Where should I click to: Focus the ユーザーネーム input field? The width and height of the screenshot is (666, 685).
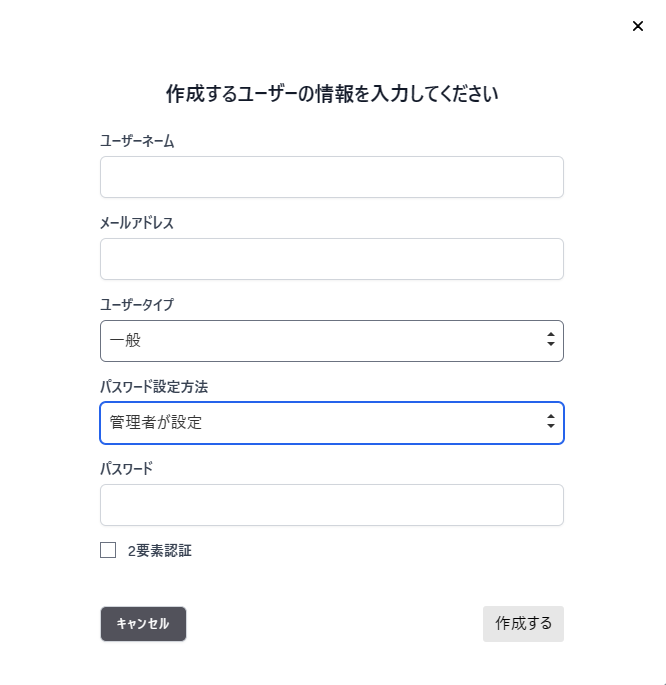(332, 177)
